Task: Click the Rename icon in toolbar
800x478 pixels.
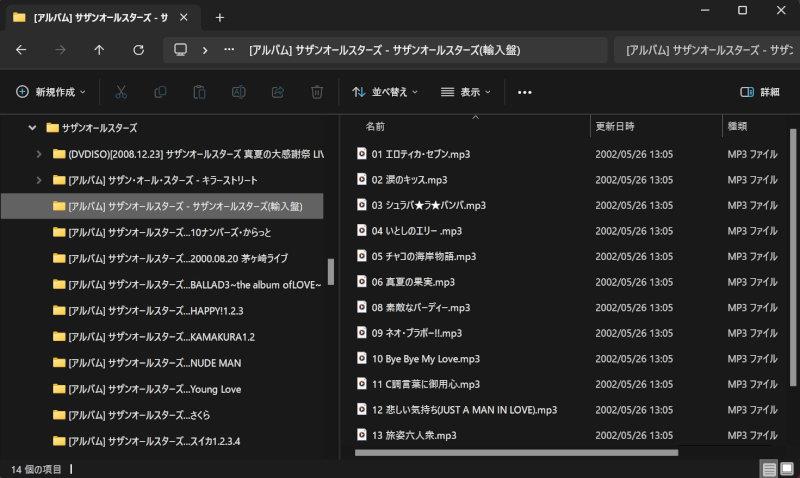Action: (x=238, y=92)
